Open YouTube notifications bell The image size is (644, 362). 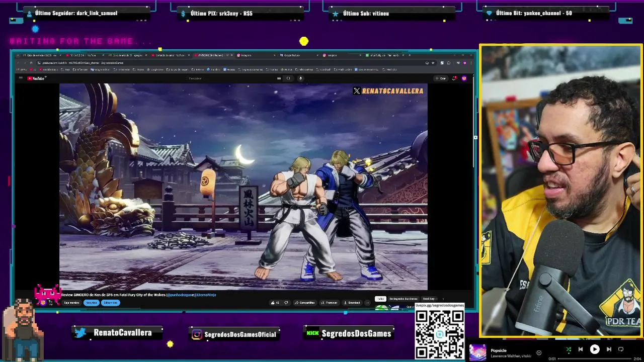coord(455,78)
